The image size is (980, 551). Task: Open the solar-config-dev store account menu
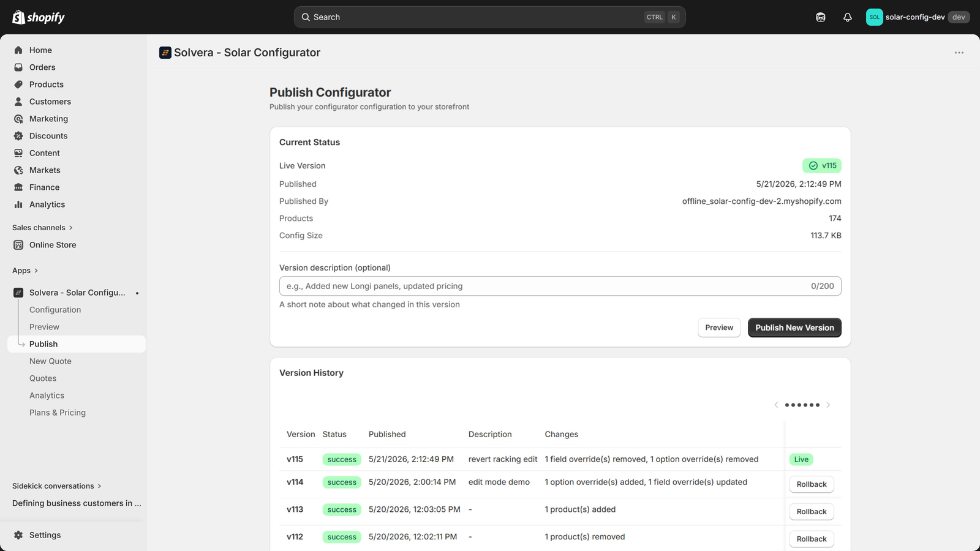click(x=918, y=17)
